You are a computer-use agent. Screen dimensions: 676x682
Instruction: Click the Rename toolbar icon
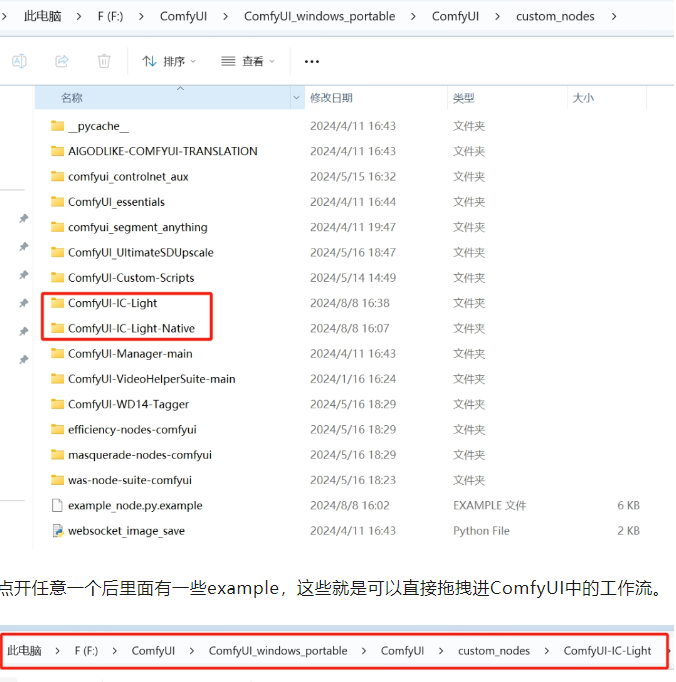(19, 61)
